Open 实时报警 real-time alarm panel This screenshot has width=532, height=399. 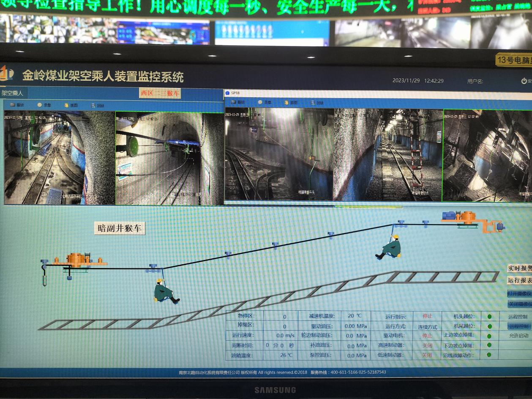coord(519,268)
